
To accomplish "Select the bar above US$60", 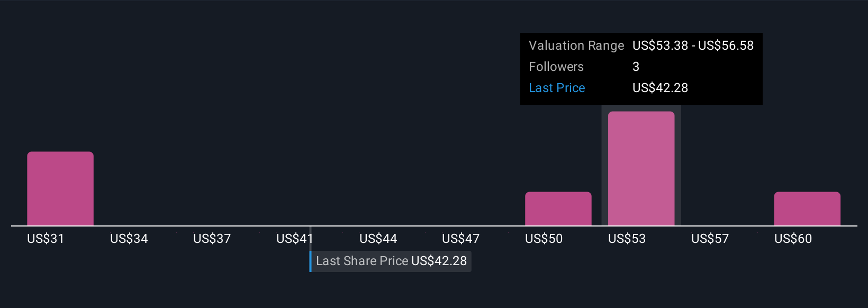I will pyautogui.click(x=807, y=209).
